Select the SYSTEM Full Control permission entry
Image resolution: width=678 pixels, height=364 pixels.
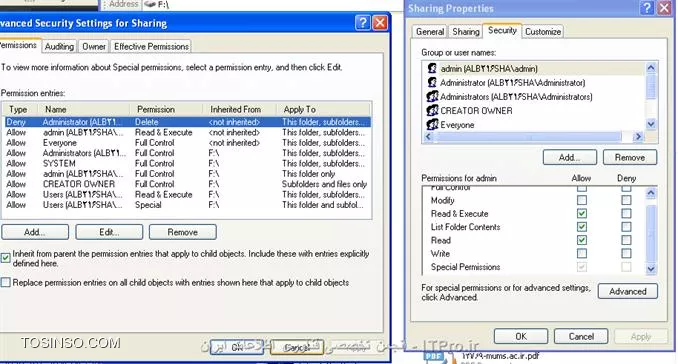tap(187, 163)
